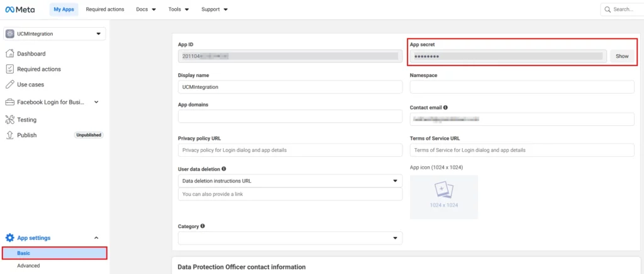Click the Show app secret button

coord(622,56)
